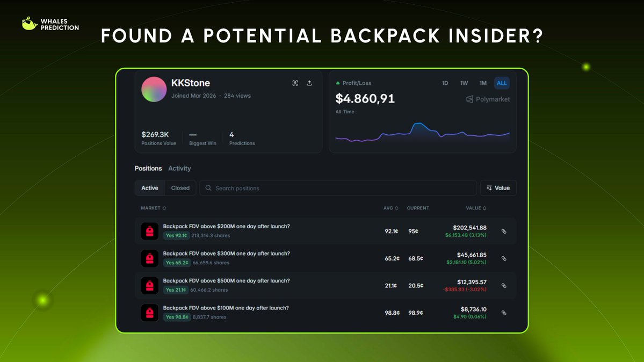Viewport: 644px width, 362px height.
Task: Click the 'Yes 92.1¢' badge
Action: tap(177, 235)
